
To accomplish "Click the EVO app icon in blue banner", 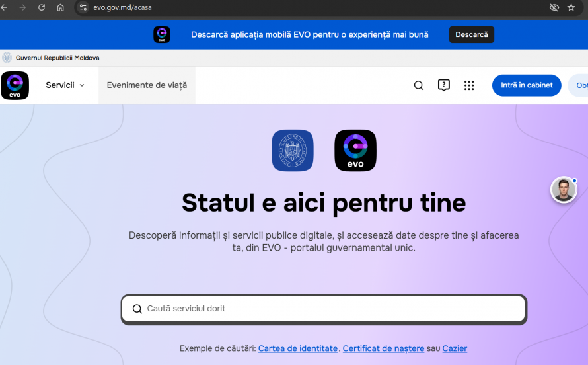I will pos(162,34).
